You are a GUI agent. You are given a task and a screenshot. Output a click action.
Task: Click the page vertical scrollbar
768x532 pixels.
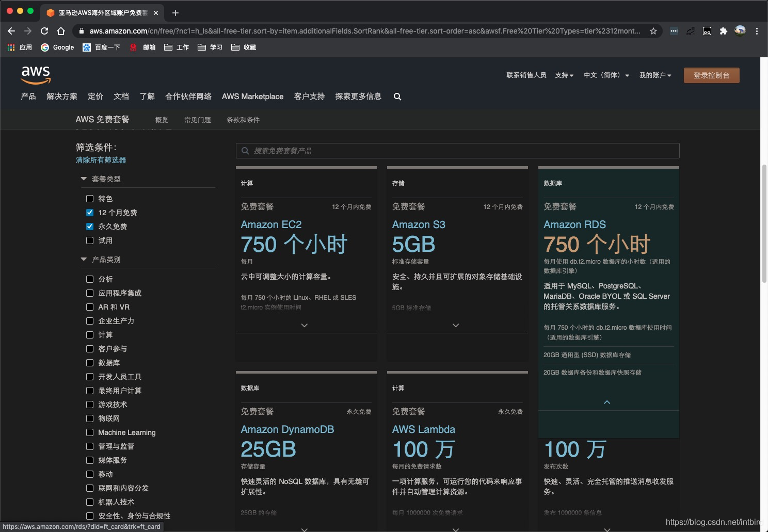[x=764, y=223]
